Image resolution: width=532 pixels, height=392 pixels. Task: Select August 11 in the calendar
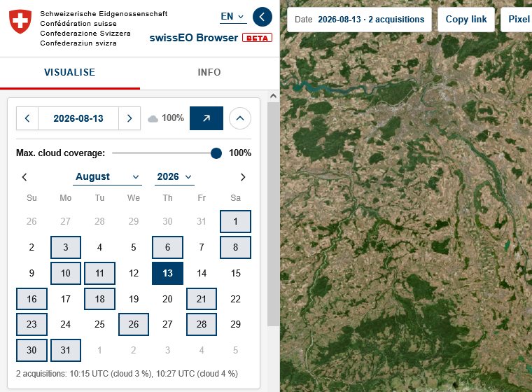[x=99, y=273]
